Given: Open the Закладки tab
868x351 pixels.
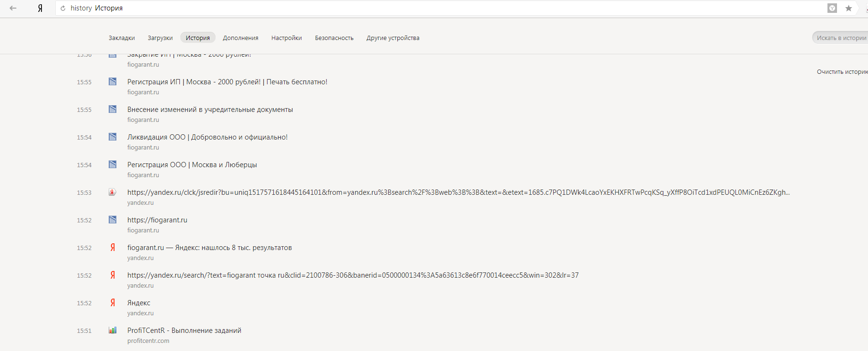Looking at the screenshot, I should point(122,38).
